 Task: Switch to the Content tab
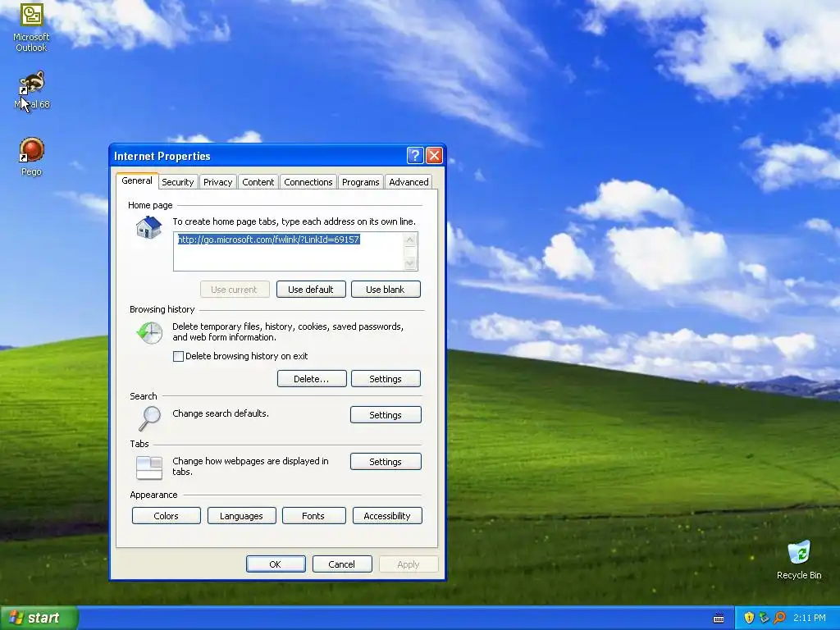pos(258,182)
